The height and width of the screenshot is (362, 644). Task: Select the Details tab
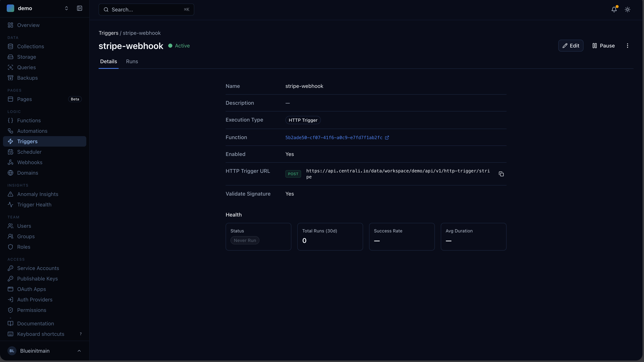point(108,62)
